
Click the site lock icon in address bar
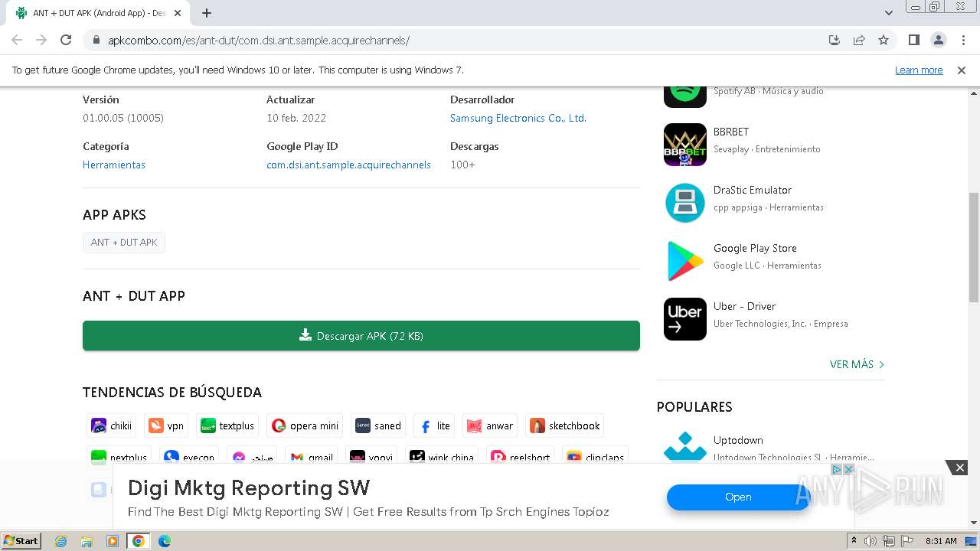96,40
